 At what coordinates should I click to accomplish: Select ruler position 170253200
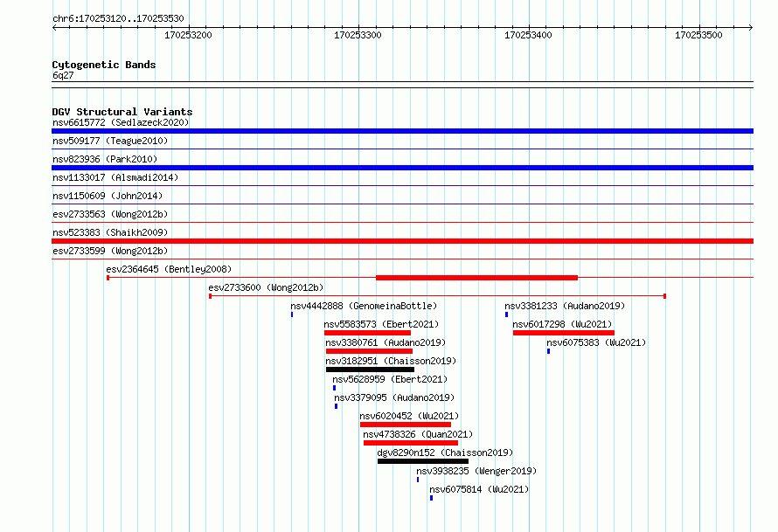(188, 35)
